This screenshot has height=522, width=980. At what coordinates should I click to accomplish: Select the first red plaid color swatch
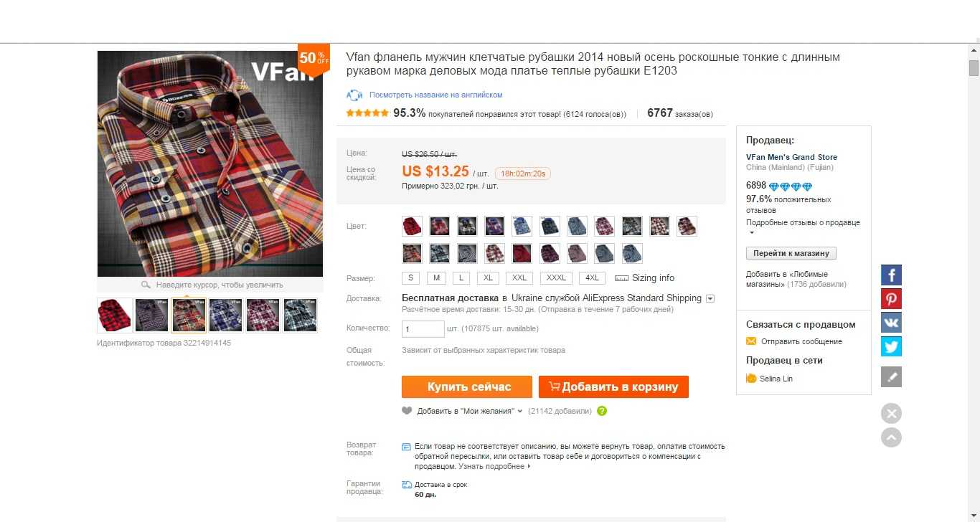413,227
